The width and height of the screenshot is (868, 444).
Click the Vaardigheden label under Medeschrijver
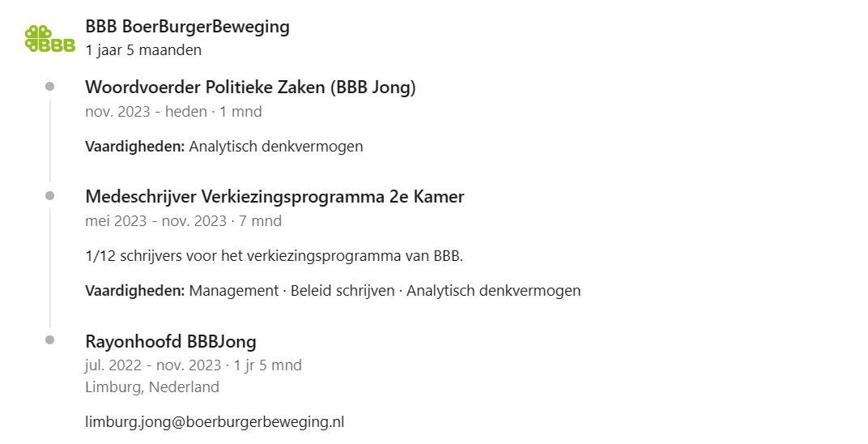(135, 291)
